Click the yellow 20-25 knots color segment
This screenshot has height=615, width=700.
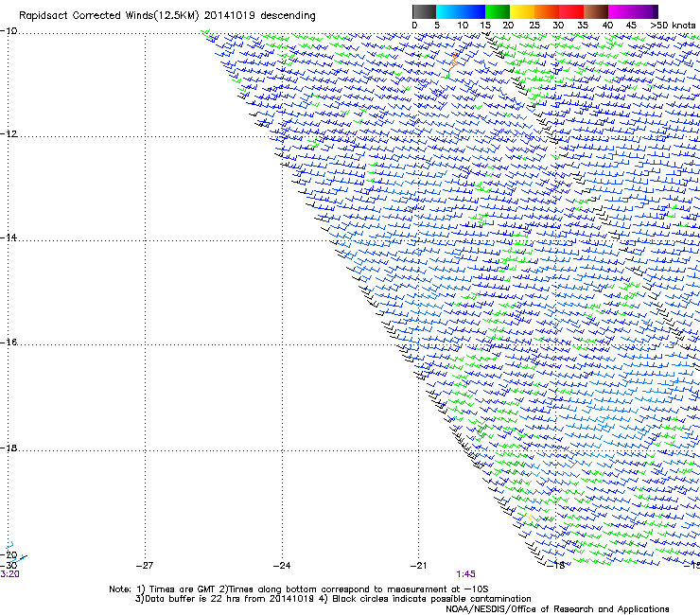point(522,11)
